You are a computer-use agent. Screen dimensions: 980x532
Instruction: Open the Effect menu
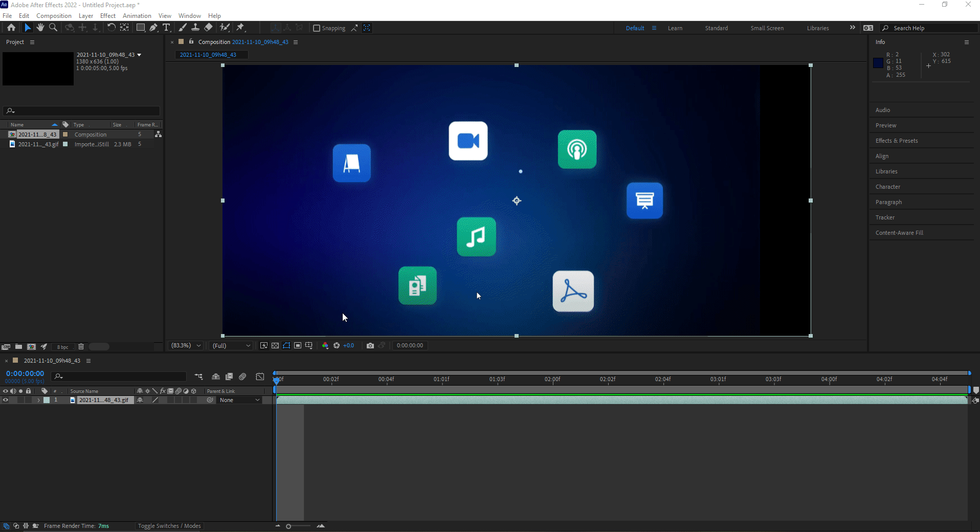107,16
